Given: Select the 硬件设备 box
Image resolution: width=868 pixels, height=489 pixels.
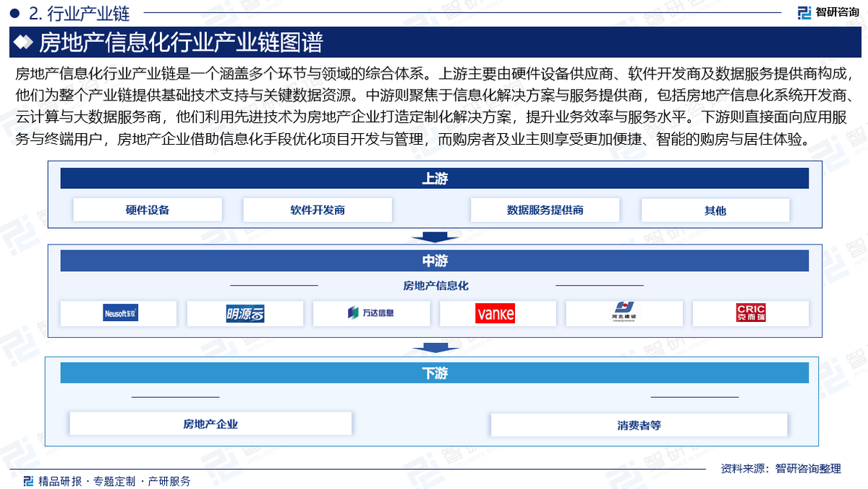Looking at the screenshot, I should (148, 210).
